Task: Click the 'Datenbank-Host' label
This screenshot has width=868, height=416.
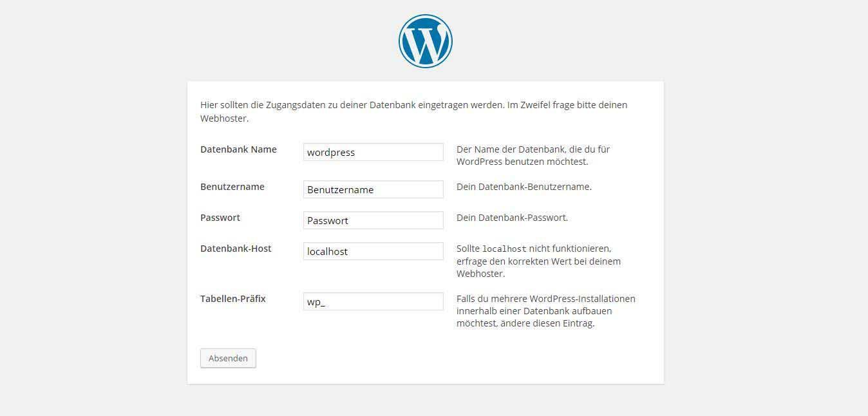Action: 236,249
